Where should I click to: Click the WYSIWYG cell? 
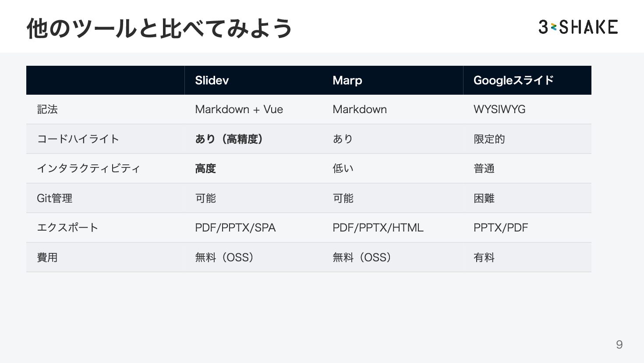pyautogui.click(x=499, y=109)
